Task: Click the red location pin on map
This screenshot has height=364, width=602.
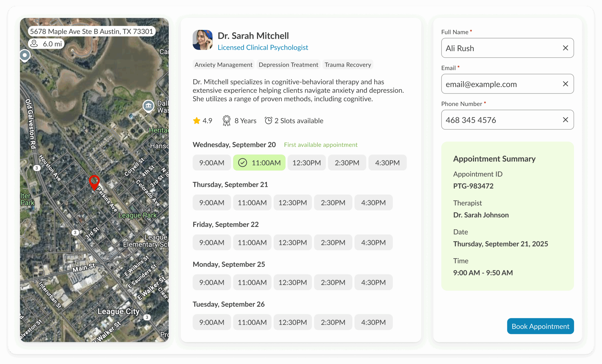Action: [94, 182]
